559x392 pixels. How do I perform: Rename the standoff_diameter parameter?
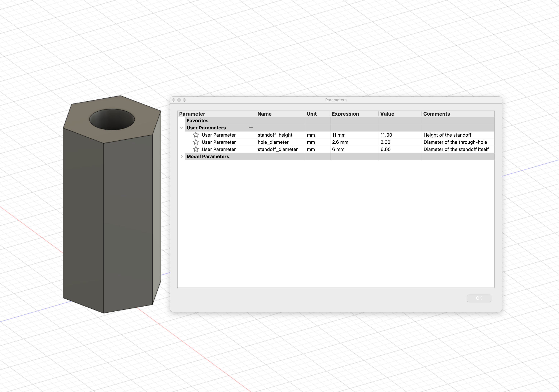pos(278,149)
